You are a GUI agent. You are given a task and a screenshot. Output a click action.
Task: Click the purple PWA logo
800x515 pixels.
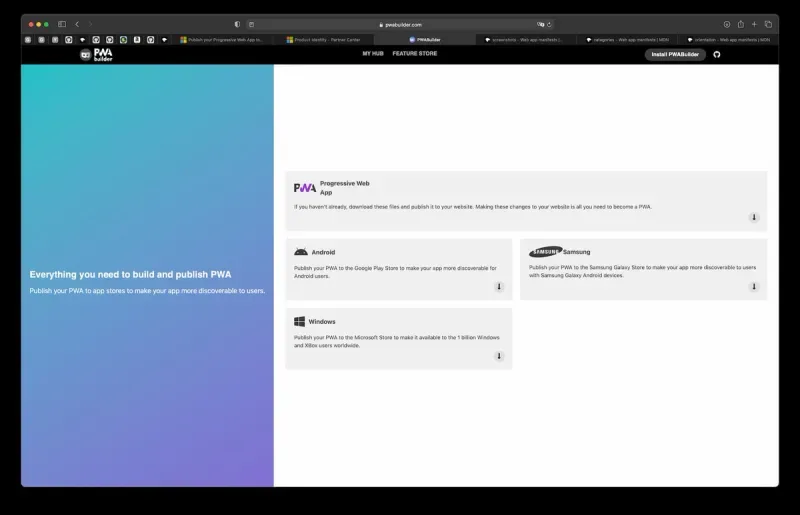click(305, 188)
